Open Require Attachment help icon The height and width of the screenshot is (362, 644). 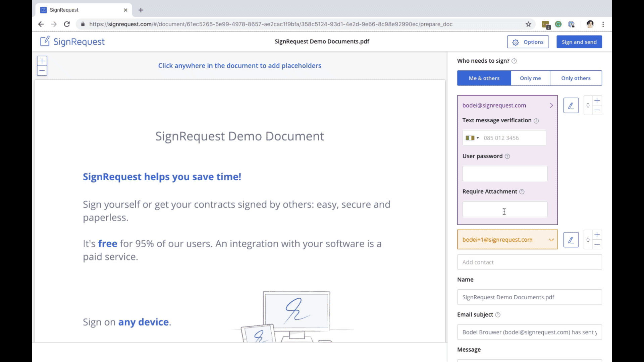(x=522, y=192)
